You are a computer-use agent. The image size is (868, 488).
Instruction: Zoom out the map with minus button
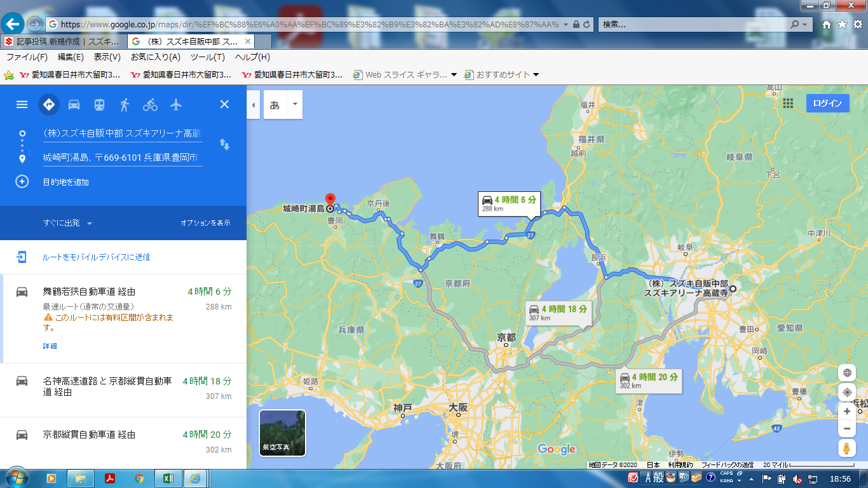click(846, 429)
